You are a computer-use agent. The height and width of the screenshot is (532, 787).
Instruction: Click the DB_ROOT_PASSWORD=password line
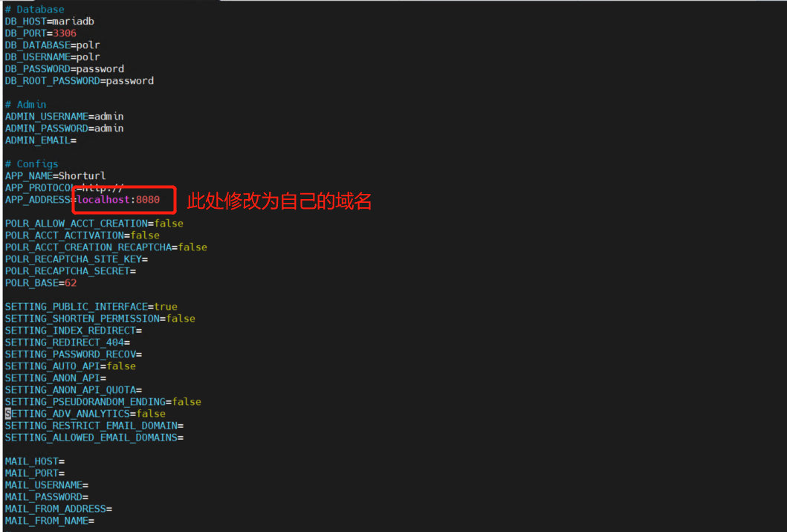(79, 81)
